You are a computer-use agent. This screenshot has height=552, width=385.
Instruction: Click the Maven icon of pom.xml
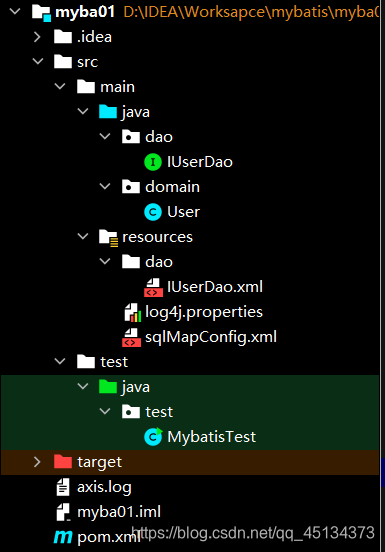tap(63, 537)
